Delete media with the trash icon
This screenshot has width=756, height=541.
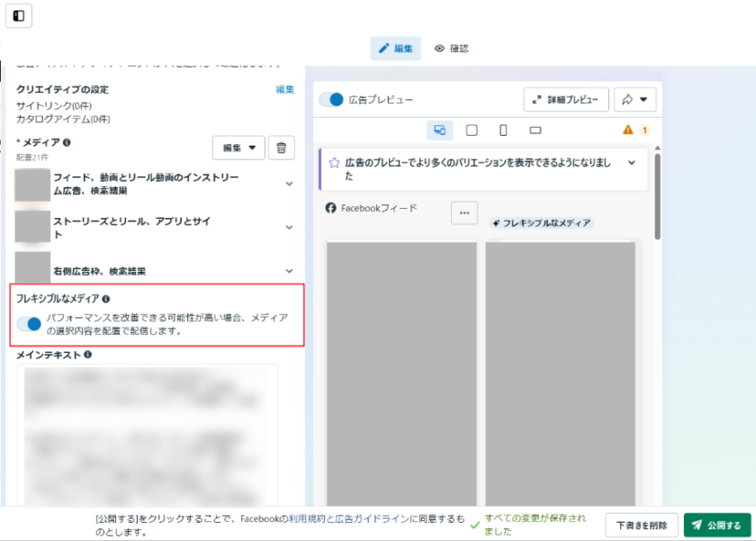(x=282, y=148)
